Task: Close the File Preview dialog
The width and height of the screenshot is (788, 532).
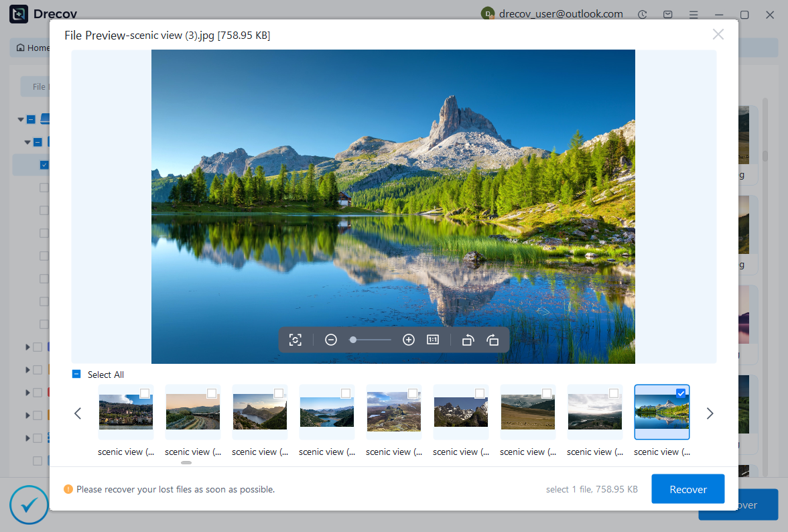Action: click(x=718, y=34)
